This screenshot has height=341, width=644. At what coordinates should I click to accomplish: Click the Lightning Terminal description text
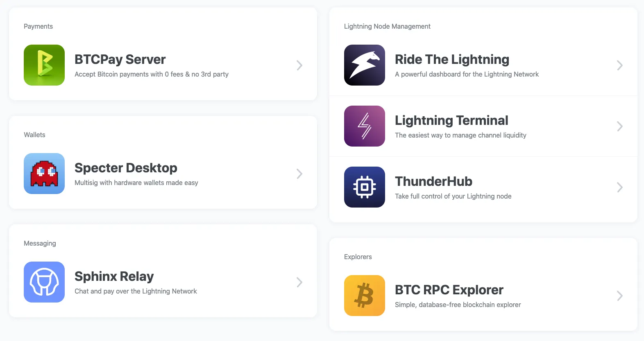tap(460, 135)
